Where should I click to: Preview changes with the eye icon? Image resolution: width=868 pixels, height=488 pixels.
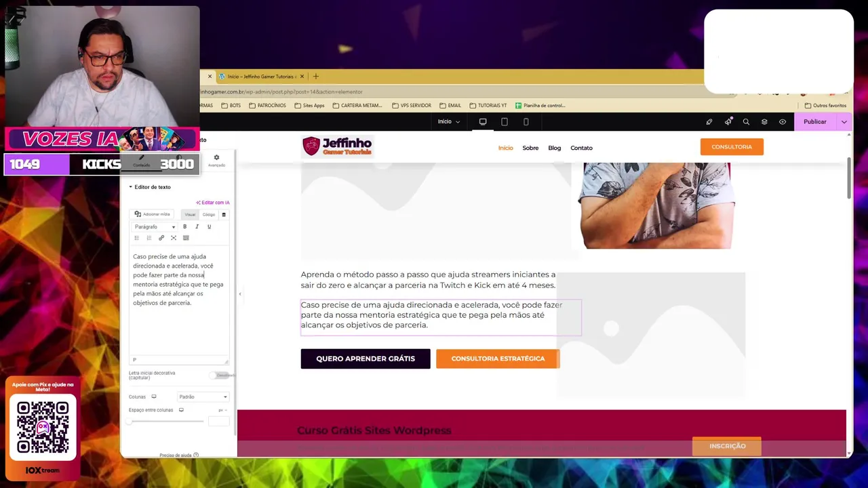[783, 122]
